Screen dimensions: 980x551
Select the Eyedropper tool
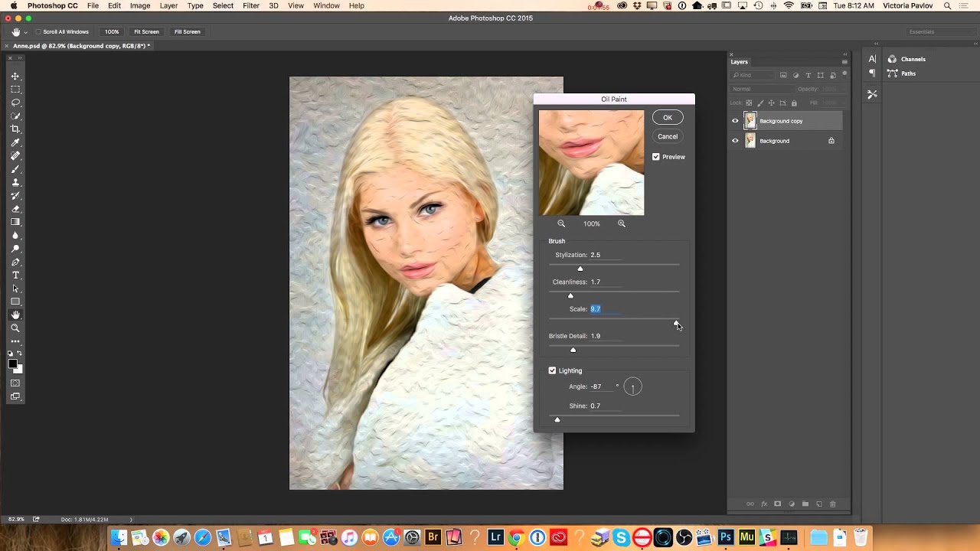15,142
